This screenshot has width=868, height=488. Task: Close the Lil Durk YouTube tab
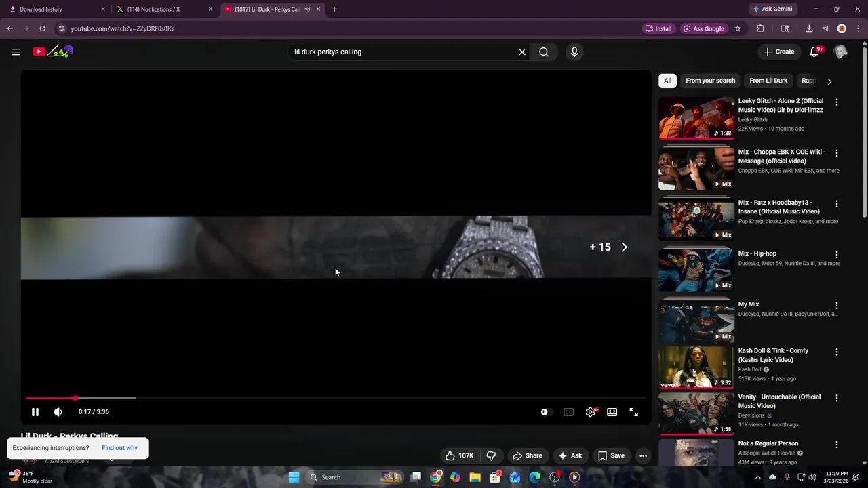point(318,9)
